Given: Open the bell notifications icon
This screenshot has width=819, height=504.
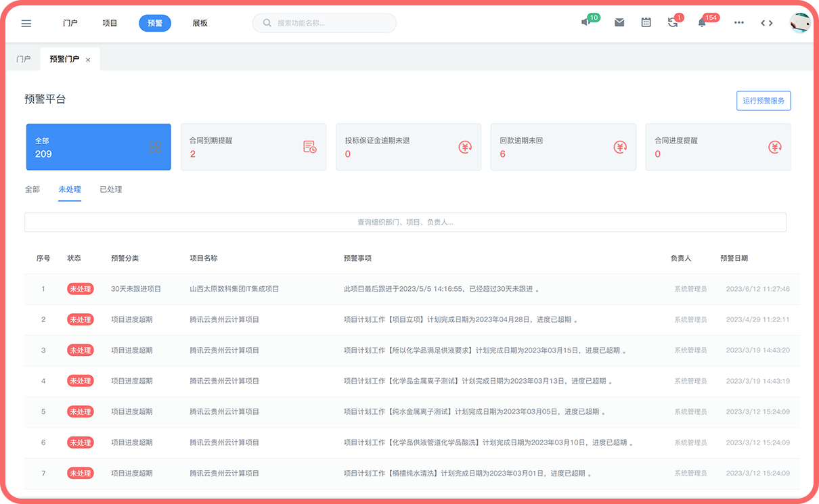Looking at the screenshot, I should pos(702,22).
